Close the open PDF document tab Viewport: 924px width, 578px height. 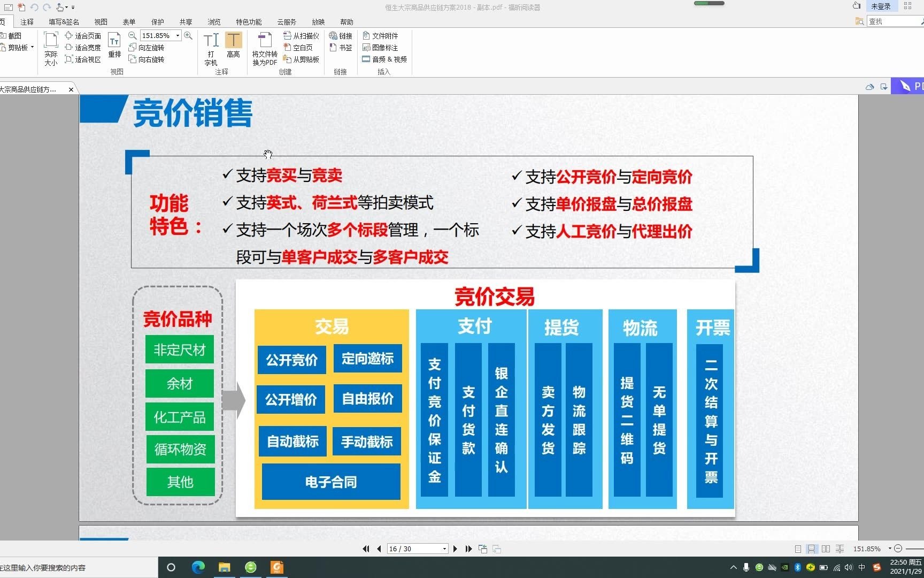tap(71, 89)
